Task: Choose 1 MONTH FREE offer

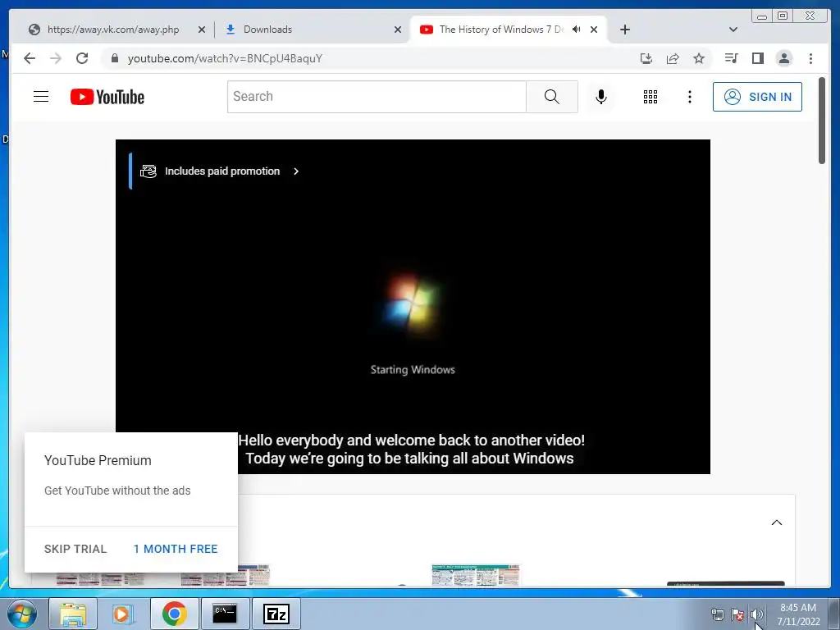Action: coord(176,549)
